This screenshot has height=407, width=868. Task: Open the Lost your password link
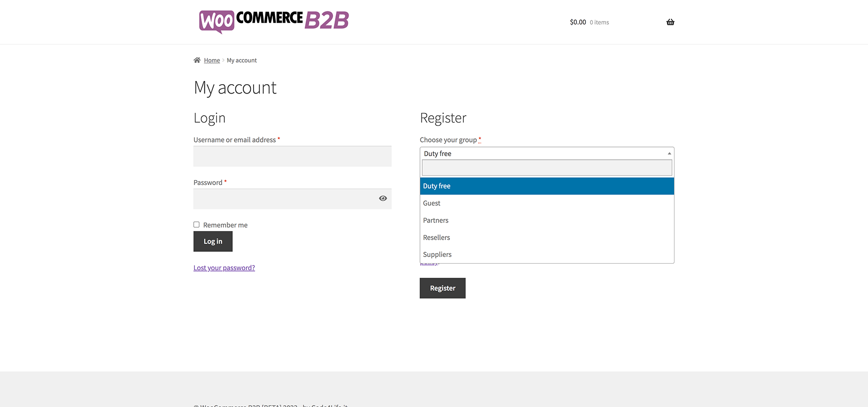coord(224,268)
